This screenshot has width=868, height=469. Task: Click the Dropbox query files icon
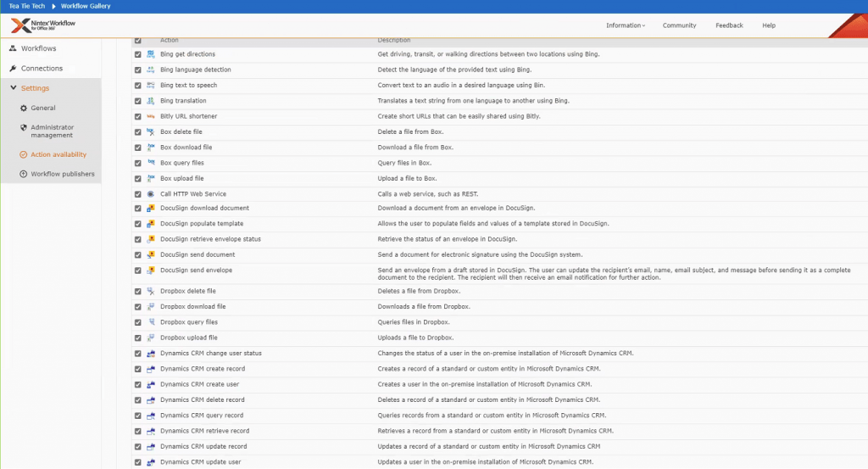[x=151, y=322]
